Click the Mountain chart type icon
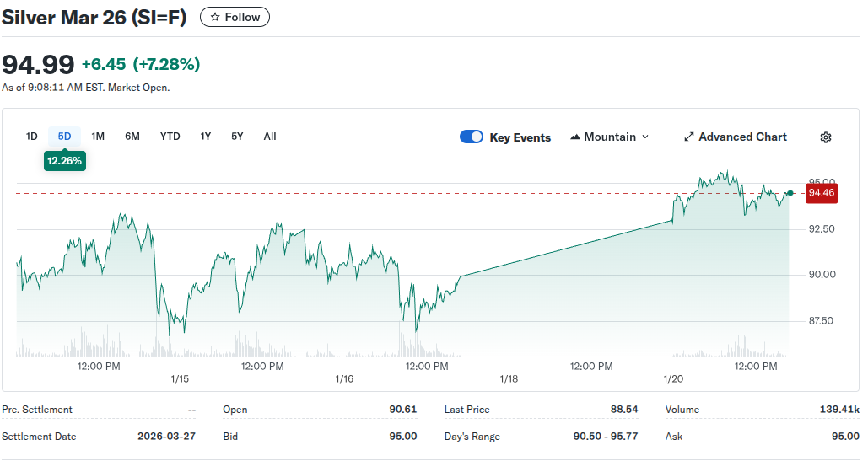Screen dimensions: 868x472 coord(575,137)
